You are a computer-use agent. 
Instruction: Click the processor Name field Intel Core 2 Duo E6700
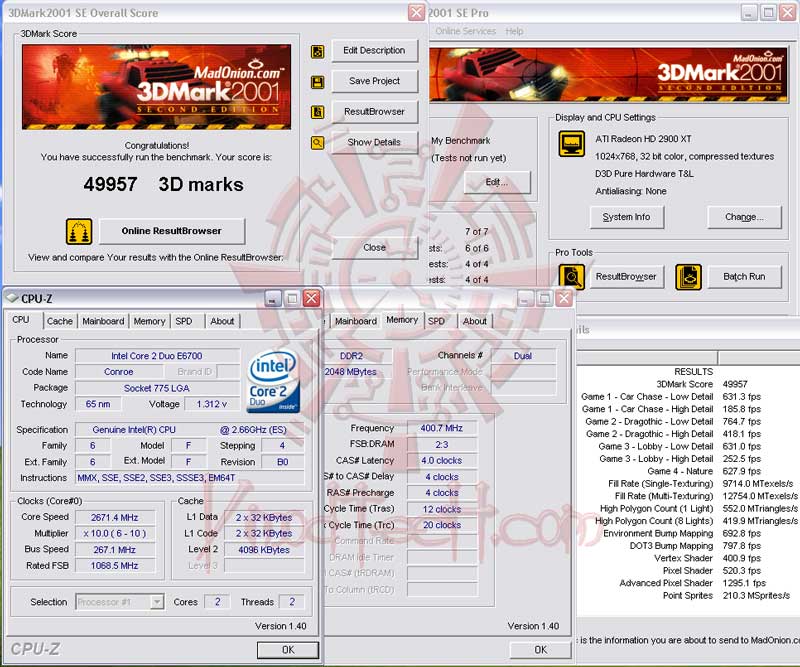pyautogui.click(x=157, y=356)
